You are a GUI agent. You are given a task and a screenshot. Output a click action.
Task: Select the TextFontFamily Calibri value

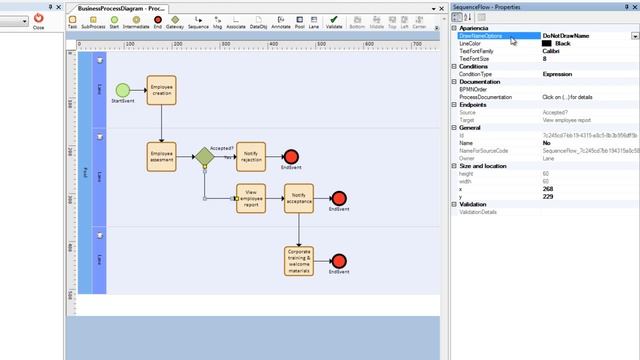pyautogui.click(x=551, y=51)
